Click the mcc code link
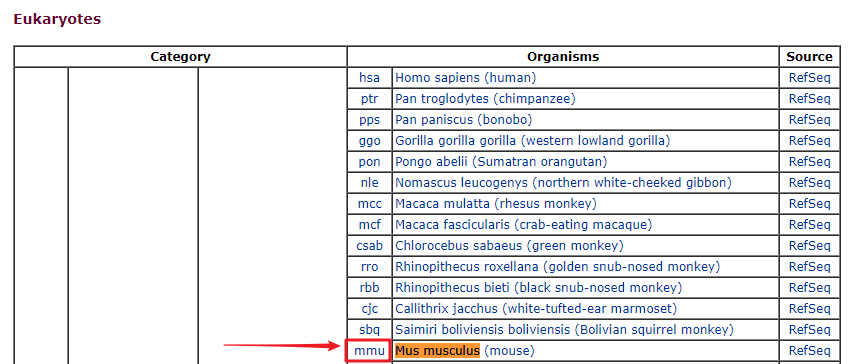Viewport: 854px width, 364px height. coord(369,204)
